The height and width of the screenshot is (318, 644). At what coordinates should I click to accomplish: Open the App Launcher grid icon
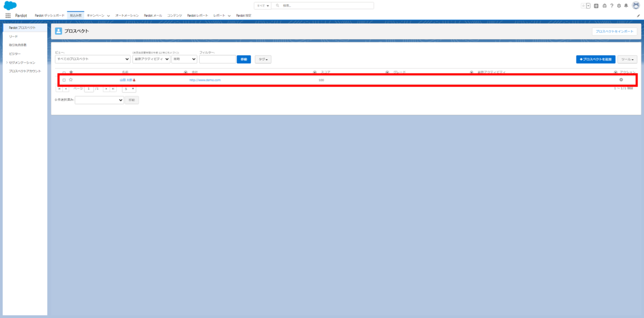[8, 16]
